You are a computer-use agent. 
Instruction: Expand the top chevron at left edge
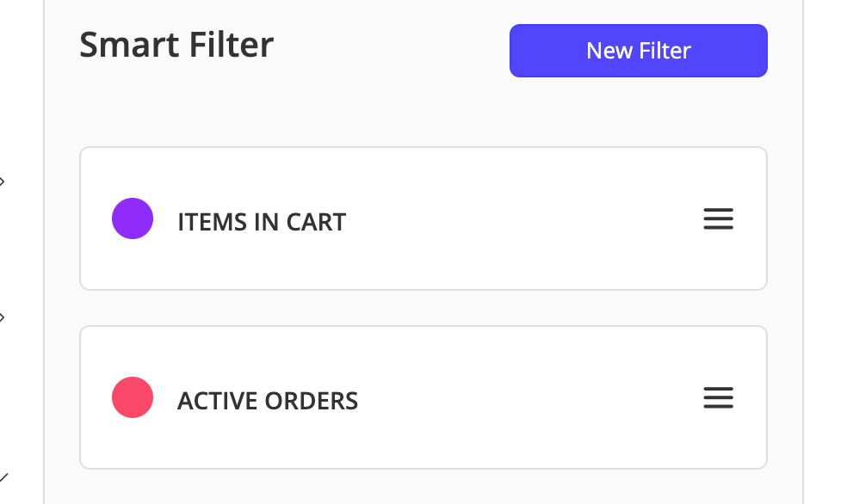click(x=3, y=181)
